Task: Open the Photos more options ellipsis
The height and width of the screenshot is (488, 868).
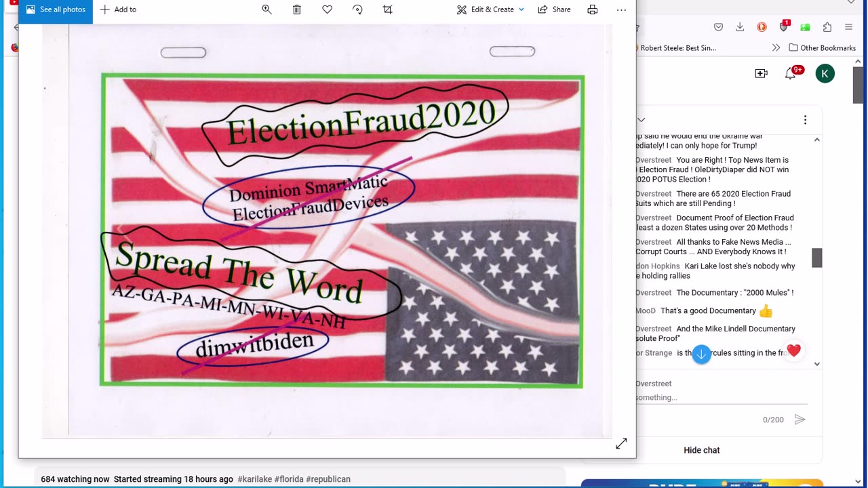Action: [621, 9]
